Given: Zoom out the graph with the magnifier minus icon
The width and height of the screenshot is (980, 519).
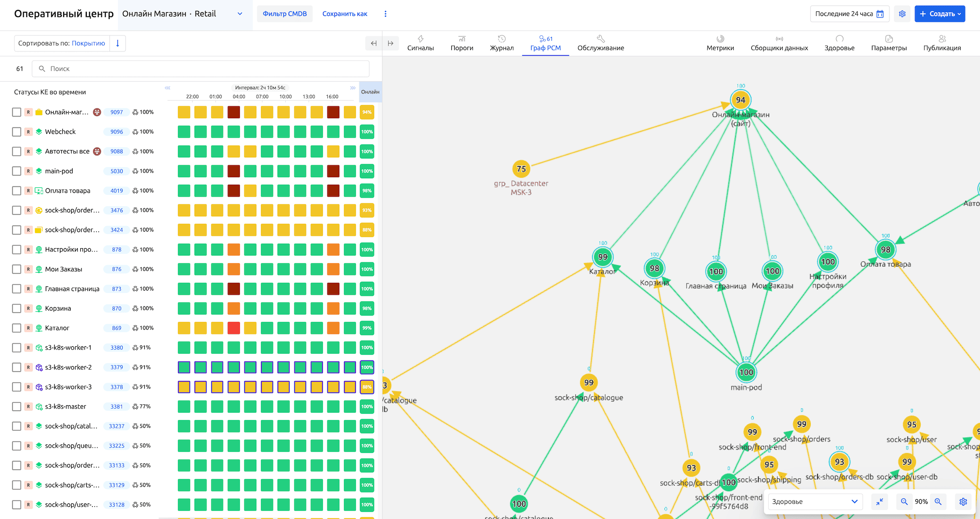Looking at the screenshot, I should (904, 502).
